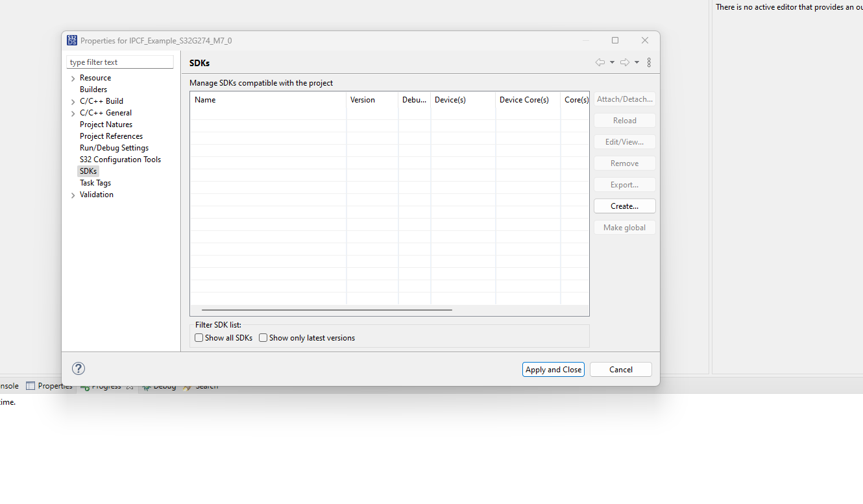Click the Version column header
This screenshot has height=504, width=863.
tap(372, 100)
